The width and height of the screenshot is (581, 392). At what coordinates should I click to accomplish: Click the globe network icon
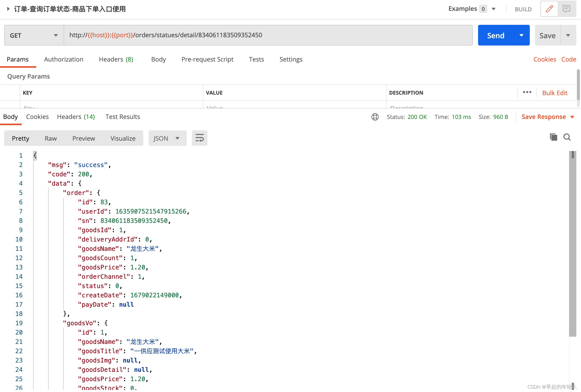[375, 117]
